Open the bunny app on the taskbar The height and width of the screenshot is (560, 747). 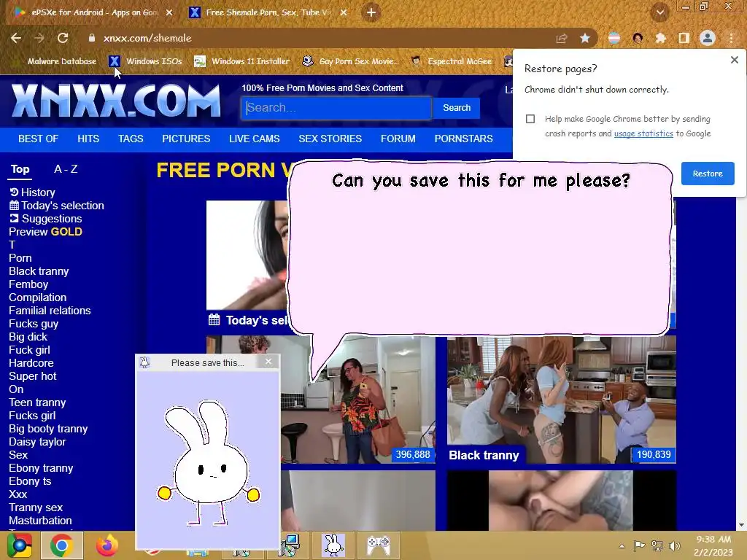(x=333, y=545)
